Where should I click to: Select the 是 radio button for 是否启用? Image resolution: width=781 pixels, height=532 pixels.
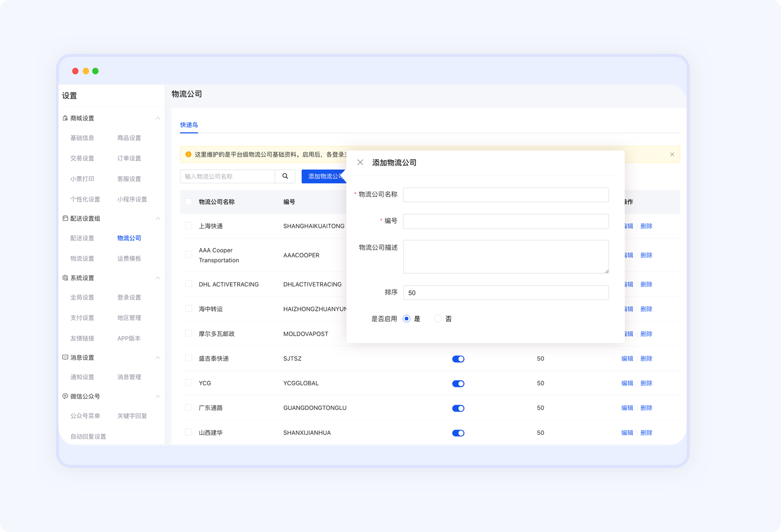(x=407, y=319)
